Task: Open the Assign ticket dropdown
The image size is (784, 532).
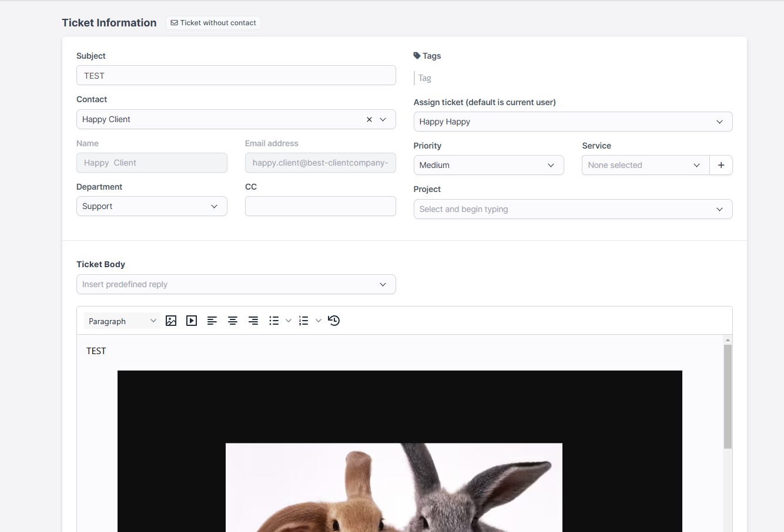Action: 573,122
